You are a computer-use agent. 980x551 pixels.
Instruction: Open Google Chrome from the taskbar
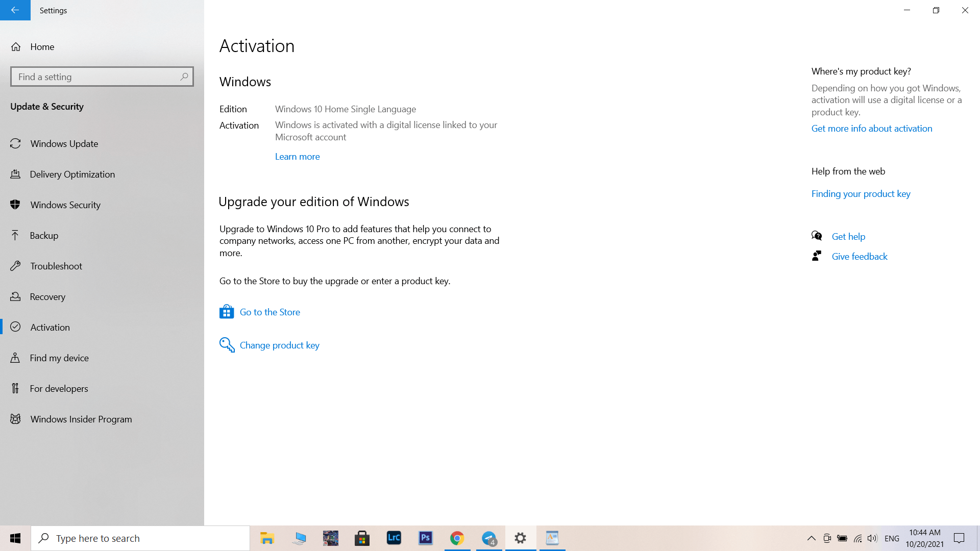[457, 538]
